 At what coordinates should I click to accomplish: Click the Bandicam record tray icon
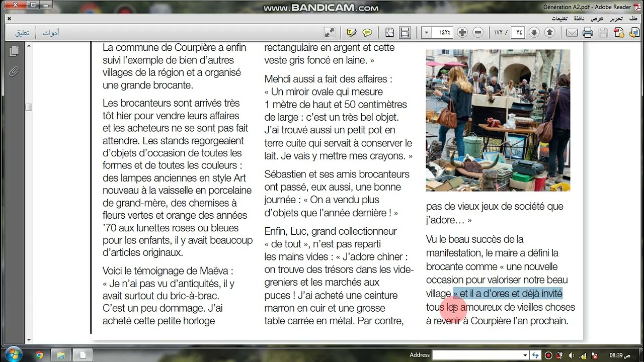point(548,355)
